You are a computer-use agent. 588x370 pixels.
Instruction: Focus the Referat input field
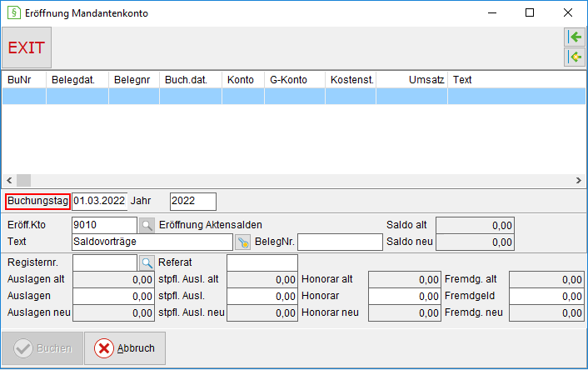(262, 263)
